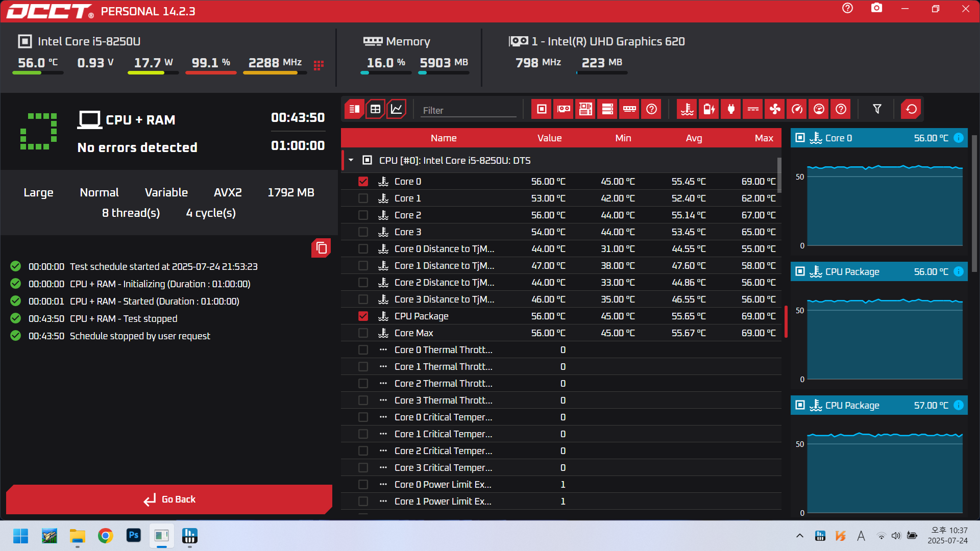Filter sensors by memory module icon
The image size is (980, 551).
pos(629,109)
